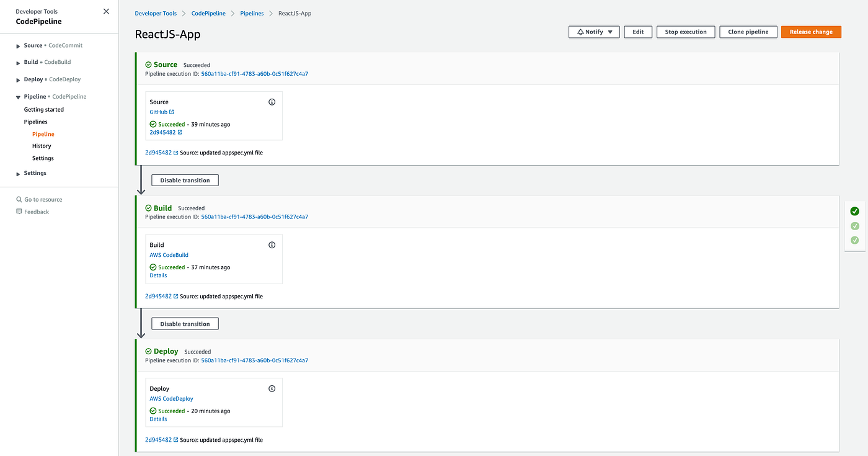868x456 pixels.
Task: Go to CodePipeline breadcrumb
Action: coord(209,14)
